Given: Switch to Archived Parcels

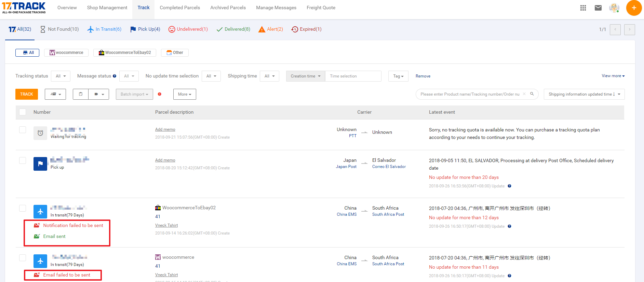Looking at the screenshot, I should click(228, 8).
